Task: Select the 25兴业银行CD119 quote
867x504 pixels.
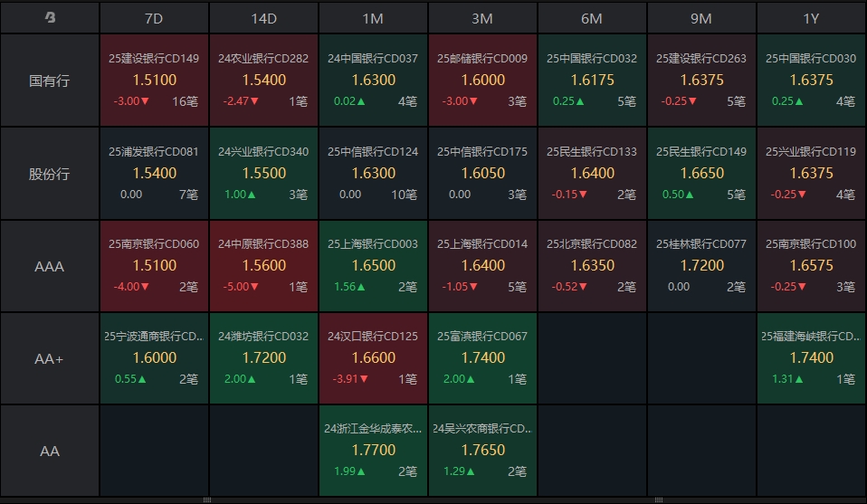Action: pyautogui.click(x=811, y=174)
